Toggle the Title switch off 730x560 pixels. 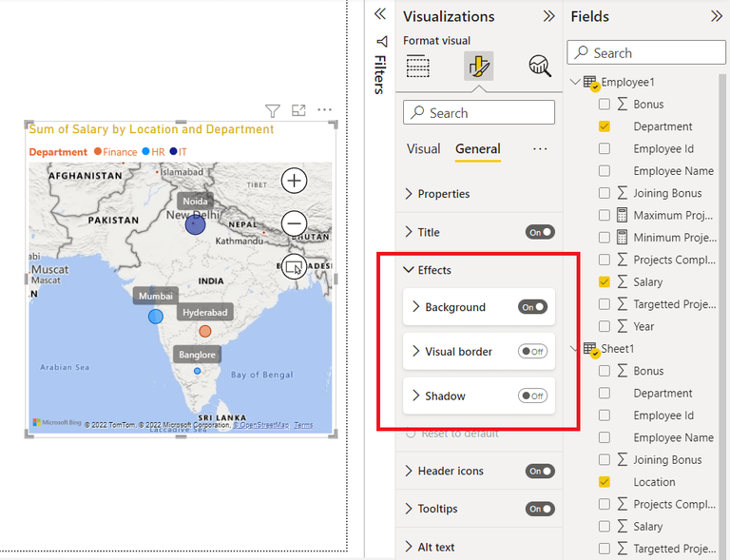[x=540, y=232]
